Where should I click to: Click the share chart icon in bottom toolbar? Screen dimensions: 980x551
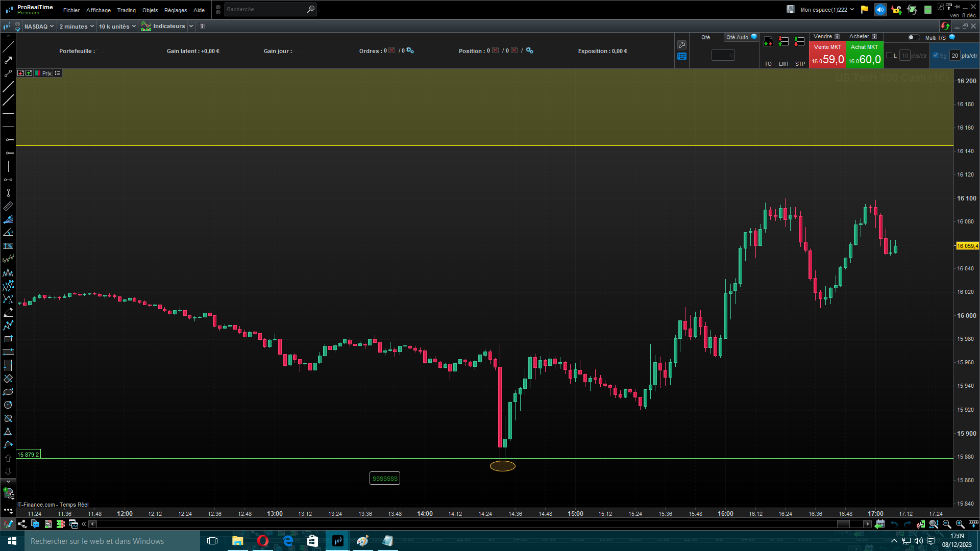[x=22, y=524]
